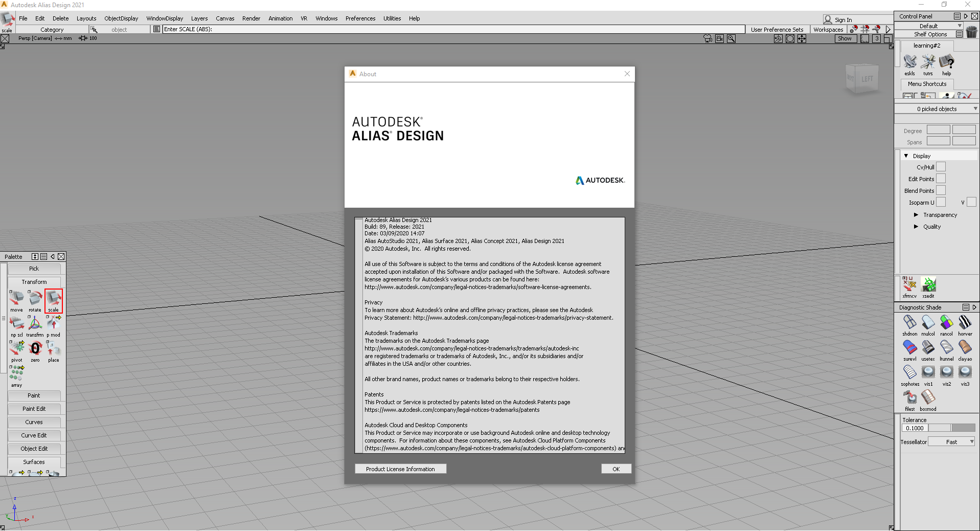Click the zero transforms tool
The height and width of the screenshot is (531, 980).
[35, 350]
